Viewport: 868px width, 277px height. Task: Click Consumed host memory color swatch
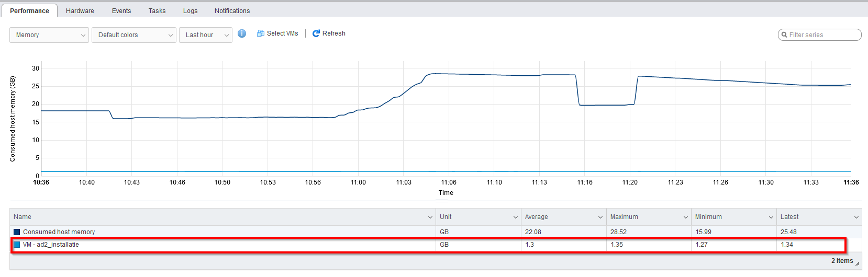(x=17, y=232)
